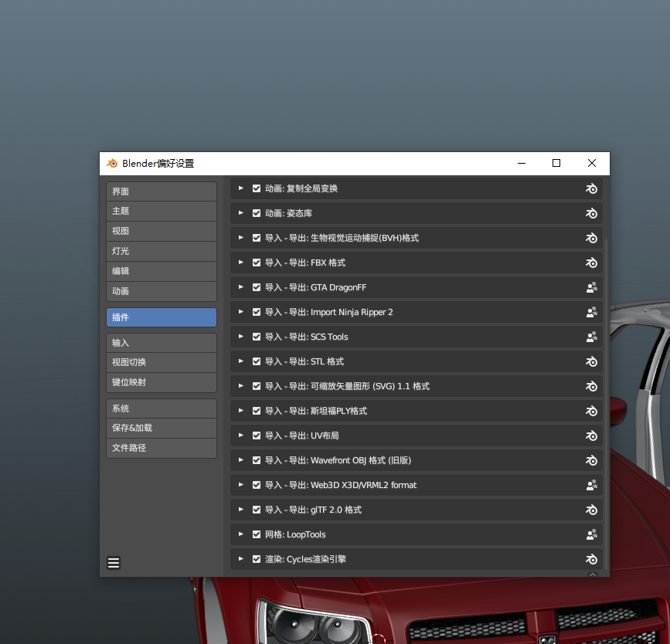Expand GTA DragonFF add-on details
Image resolution: width=670 pixels, height=644 pixels.
click(x=241, y=287)
